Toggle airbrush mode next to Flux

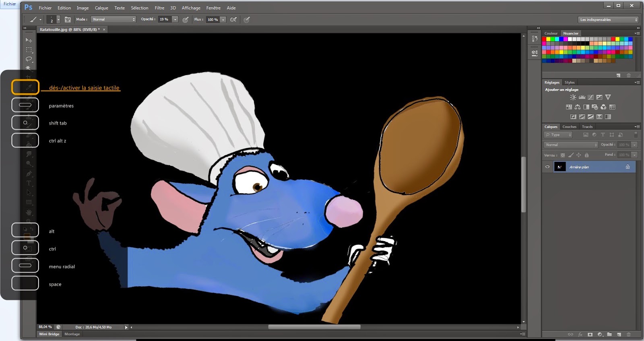[233, 19]
